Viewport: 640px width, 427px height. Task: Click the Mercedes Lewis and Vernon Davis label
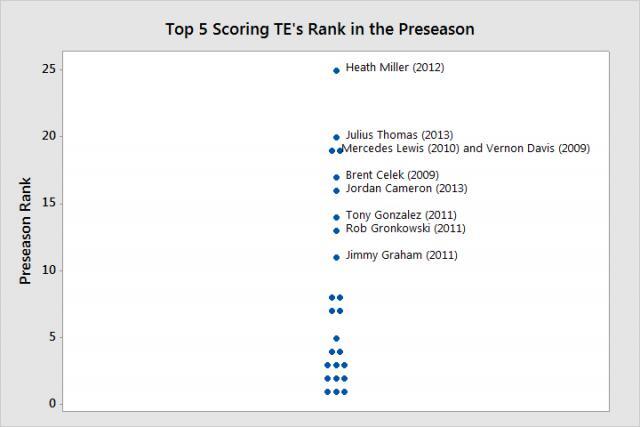466,148
